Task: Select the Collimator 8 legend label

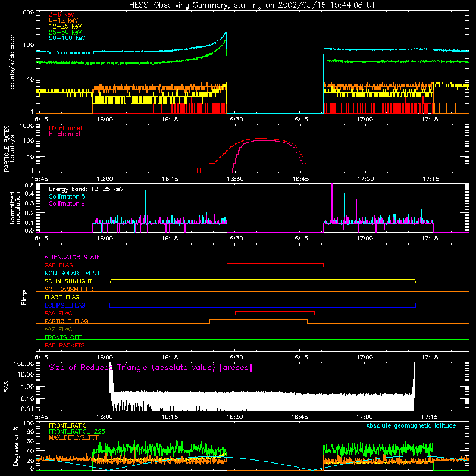Action: point(67,196)
